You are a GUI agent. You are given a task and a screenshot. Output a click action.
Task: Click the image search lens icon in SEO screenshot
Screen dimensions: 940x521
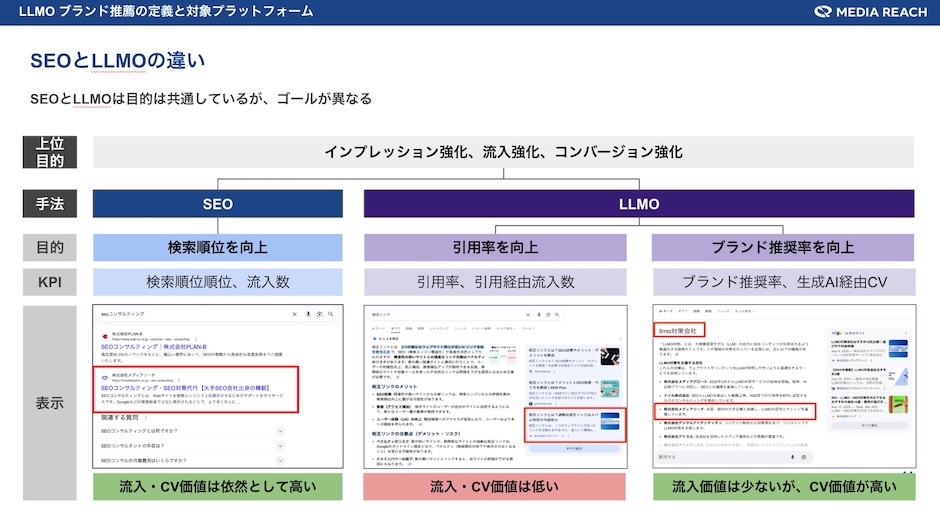click(320, 314)
